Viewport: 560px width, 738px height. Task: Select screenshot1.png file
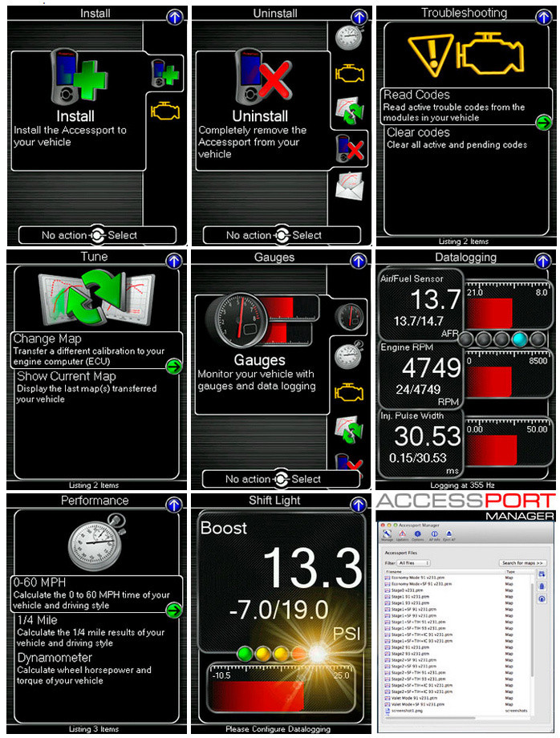457,711
